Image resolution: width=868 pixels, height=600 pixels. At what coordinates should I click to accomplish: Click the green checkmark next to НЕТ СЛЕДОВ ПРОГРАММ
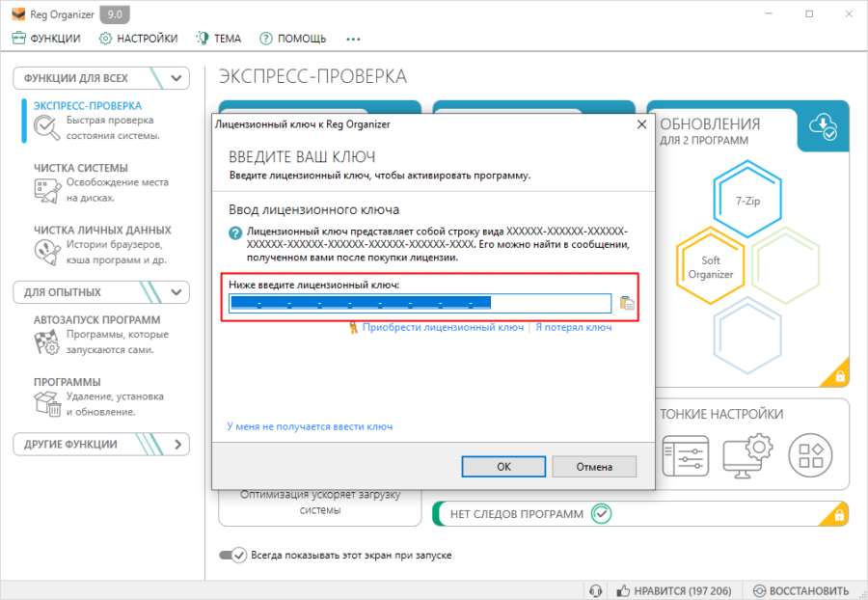click(x=601, y=513)
